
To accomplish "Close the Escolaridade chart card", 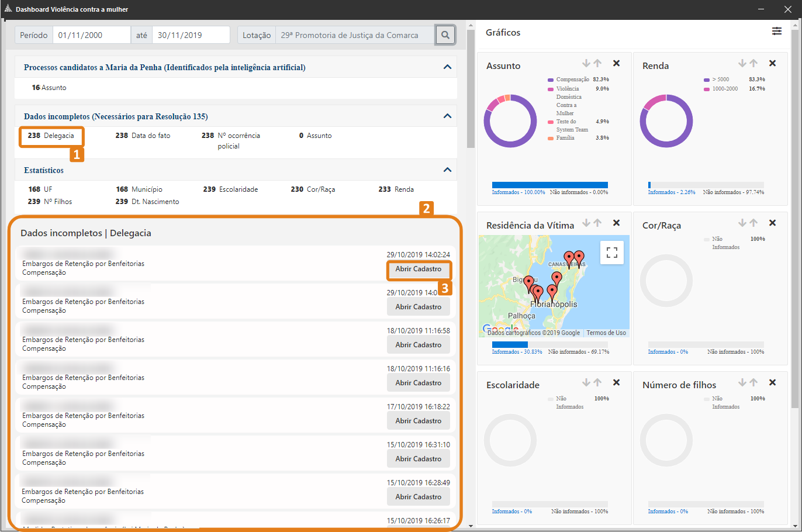I will pyautogui.click(x=616, y=382).
